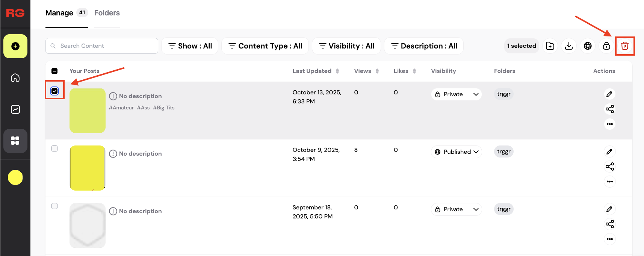Click the lock make-private icon in toolbar
644x256 pixels.
[x=606, y=46]
